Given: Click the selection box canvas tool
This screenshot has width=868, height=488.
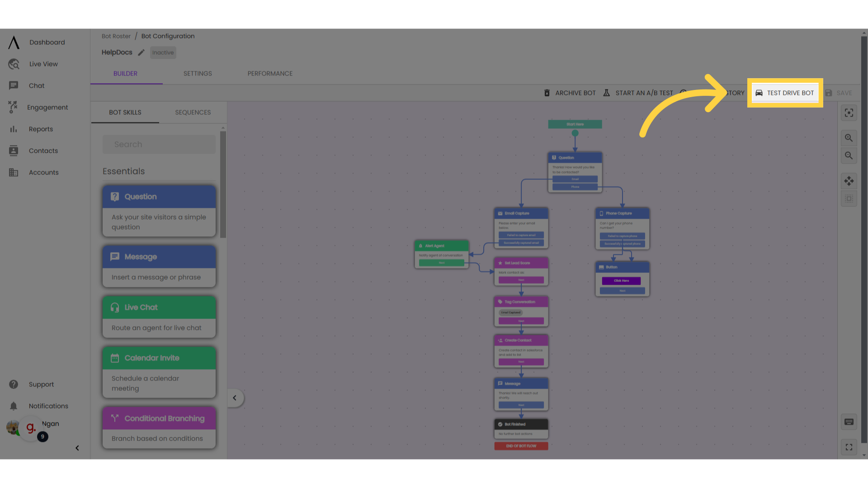Looking at the screenshot, I should (849, 199).
